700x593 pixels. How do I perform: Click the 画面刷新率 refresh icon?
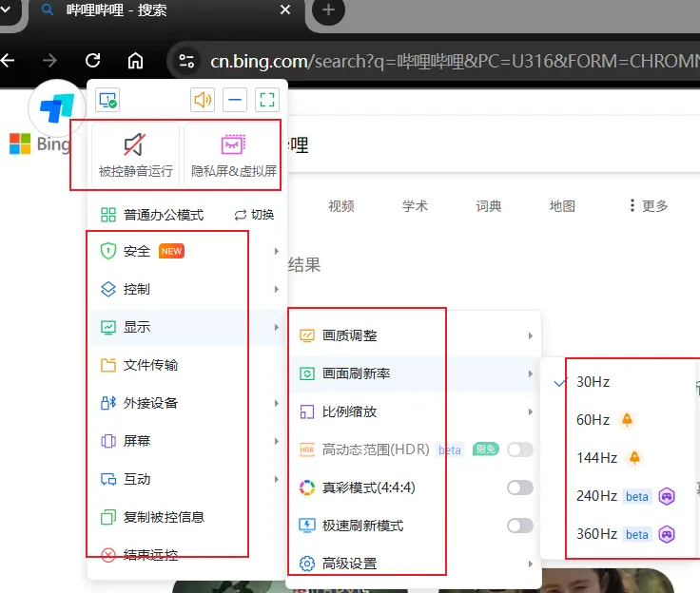[306, 373]
